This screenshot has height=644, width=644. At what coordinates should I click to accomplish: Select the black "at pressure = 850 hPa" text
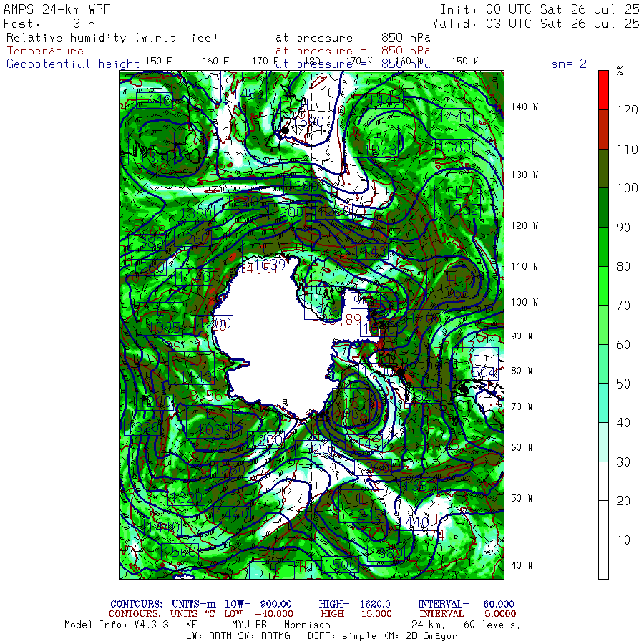click(x=353, y=38)
